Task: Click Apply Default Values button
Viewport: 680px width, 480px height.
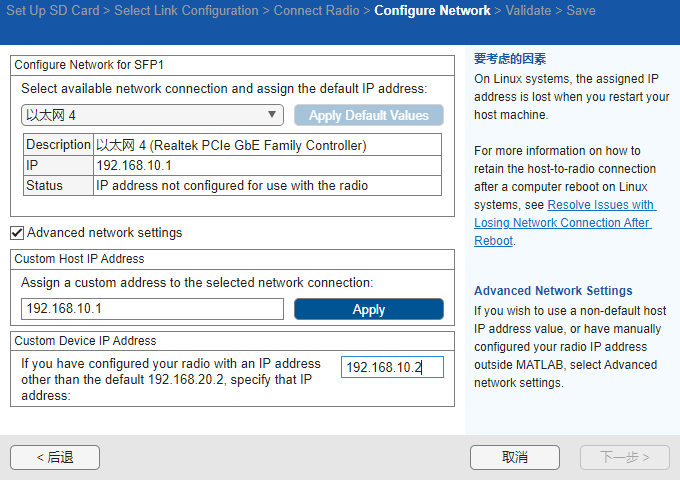Action: pos(369,115)
